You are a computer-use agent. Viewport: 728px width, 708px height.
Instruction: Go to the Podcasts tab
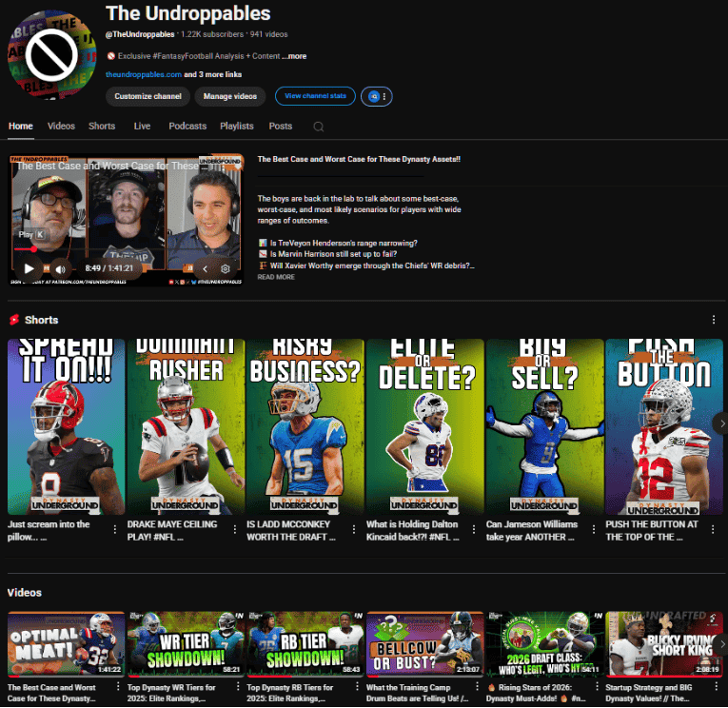[187, 126]
